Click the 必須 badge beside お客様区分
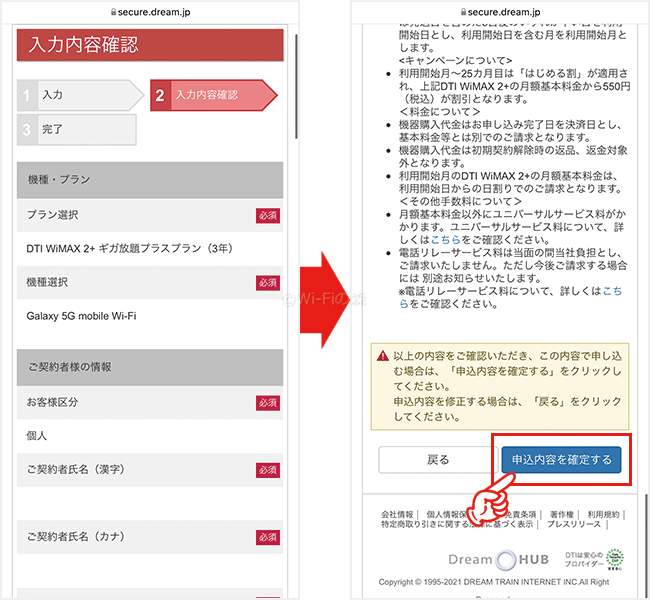 click(x=268, y=403)
